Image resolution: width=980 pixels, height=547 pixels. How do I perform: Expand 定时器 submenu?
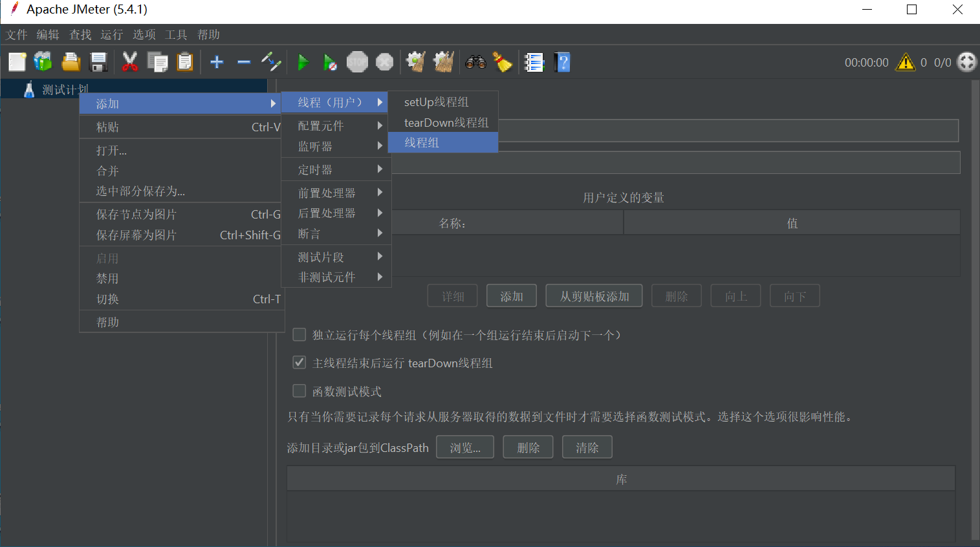click(x=336, y=169)
